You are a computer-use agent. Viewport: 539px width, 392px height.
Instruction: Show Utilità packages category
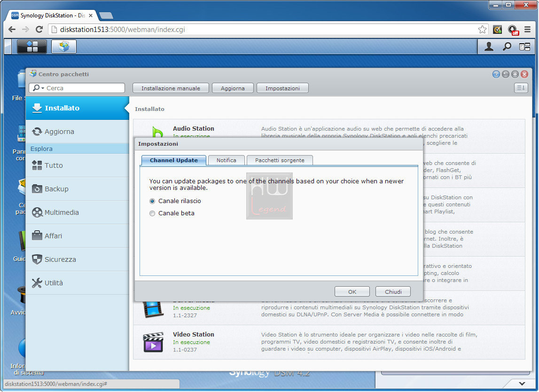click(x=78, y=283)
